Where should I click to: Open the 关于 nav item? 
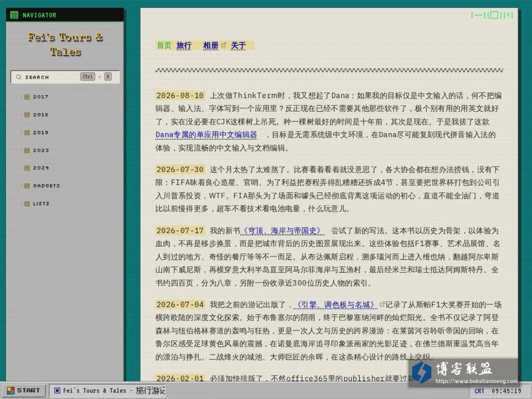[239, 45]
